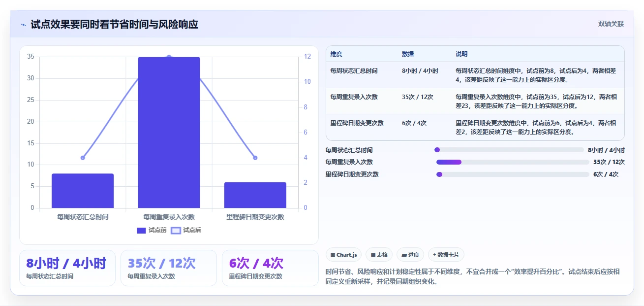Click the 里程碑日期变更次数 progress bar
Viewport: 644px width, 306px height.
(x=513, y=174)
